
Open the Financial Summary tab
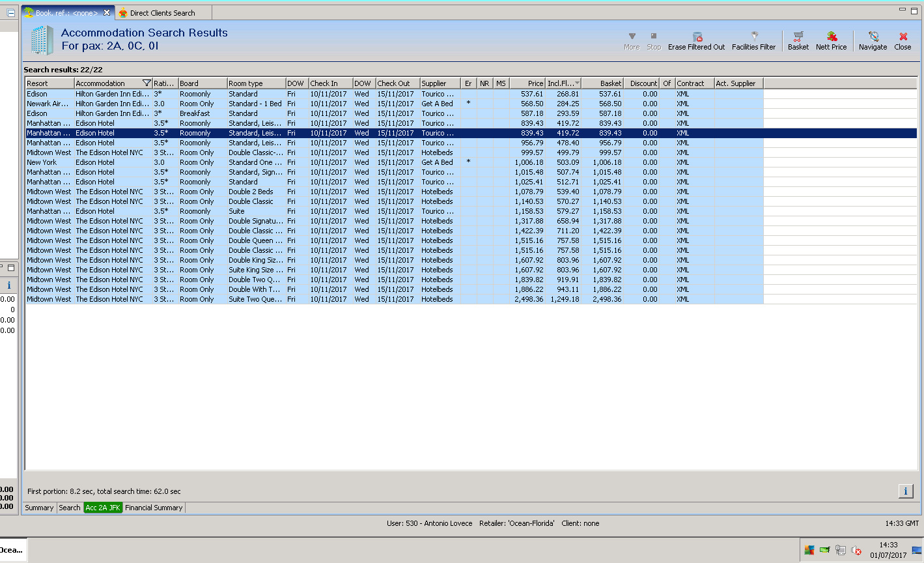(x=154, y=508)
